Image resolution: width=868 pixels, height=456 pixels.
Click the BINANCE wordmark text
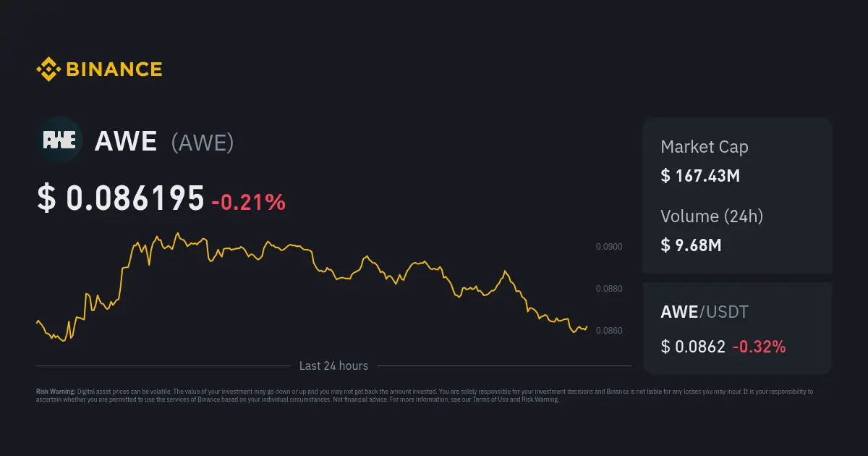pyautogui.click(x=114, y=69)
